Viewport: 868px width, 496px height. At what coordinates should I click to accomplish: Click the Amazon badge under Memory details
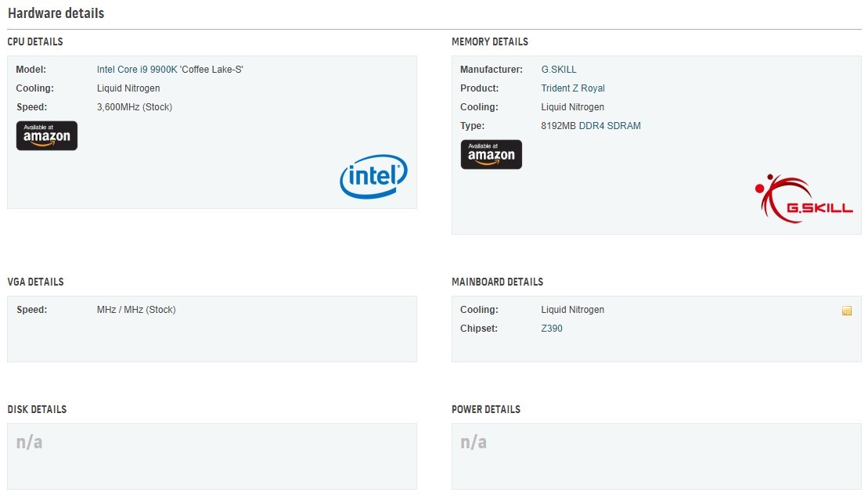pos(492,154)
